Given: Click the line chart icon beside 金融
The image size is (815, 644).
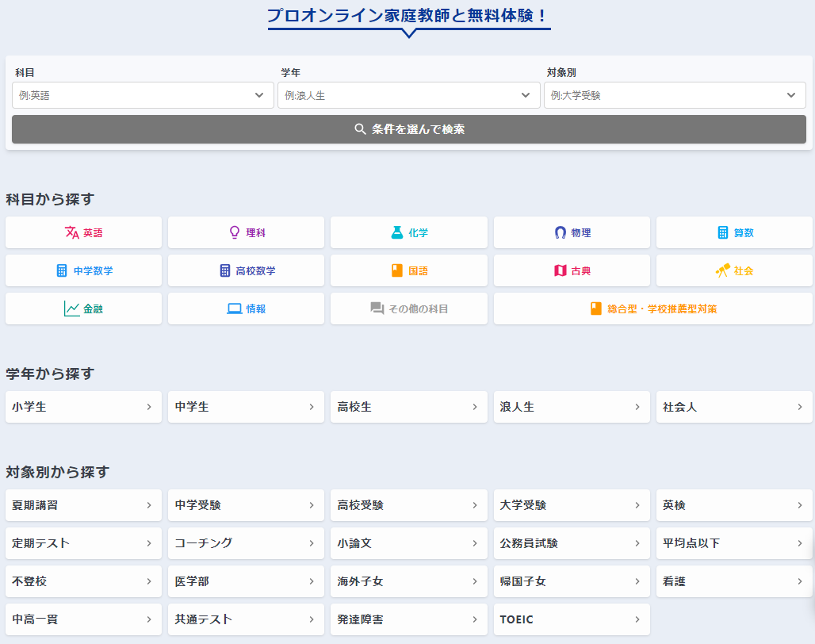Looking at the screenshot, I should (71, 309).
